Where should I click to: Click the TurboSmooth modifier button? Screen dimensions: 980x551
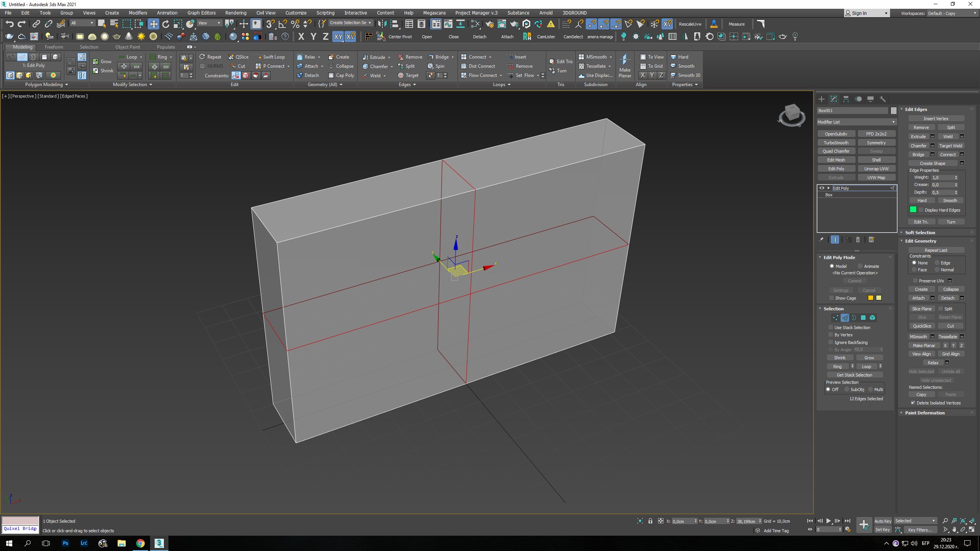coord(836,143)
